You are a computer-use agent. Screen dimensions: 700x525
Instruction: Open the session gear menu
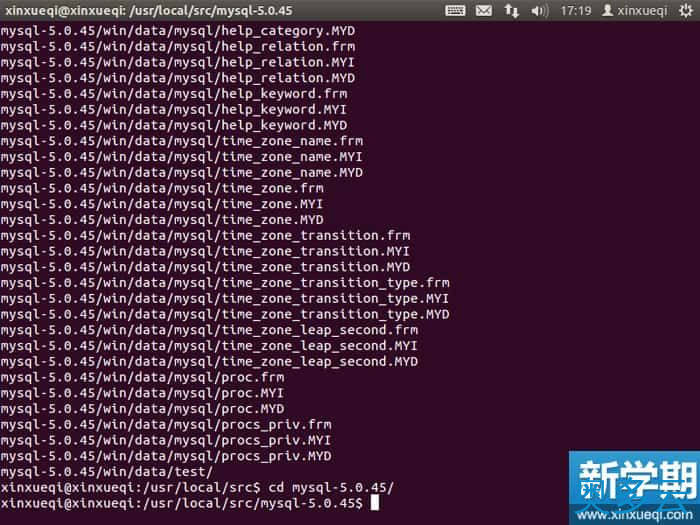[686, 10]
